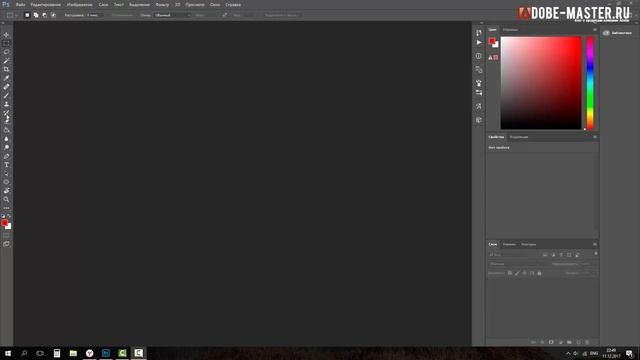
Task: Select the Lasso tool
Action: tap(6, 52)
